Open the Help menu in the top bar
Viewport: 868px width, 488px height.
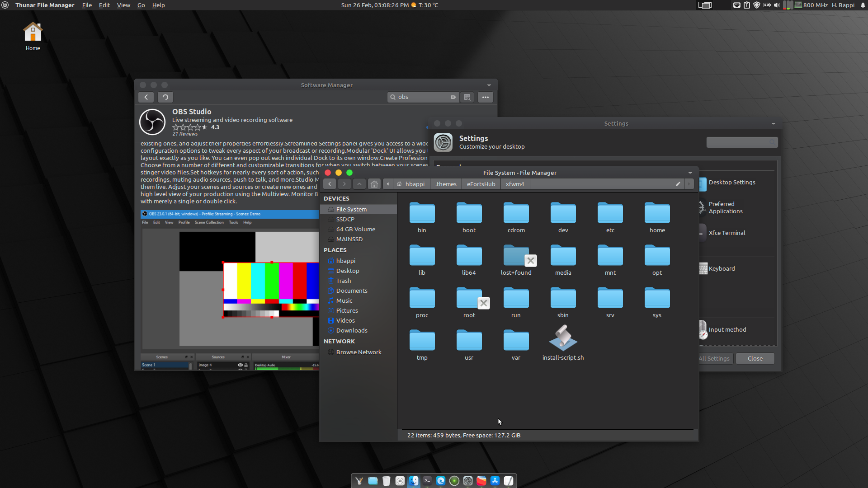(158, 5)
